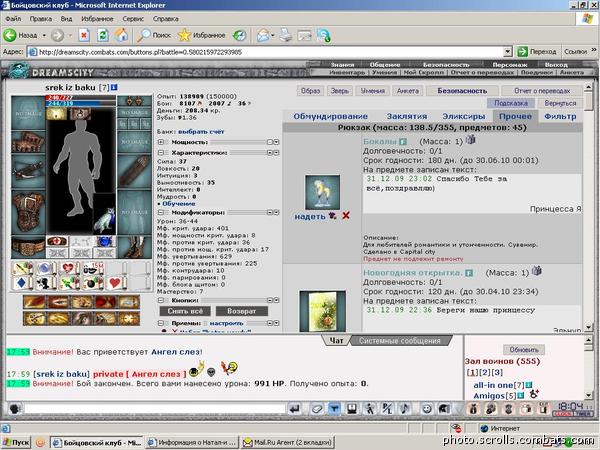Open the Обучение link
Image resolution: width=600 pixels, height=450 pixels.
click(x=179, y=204)
